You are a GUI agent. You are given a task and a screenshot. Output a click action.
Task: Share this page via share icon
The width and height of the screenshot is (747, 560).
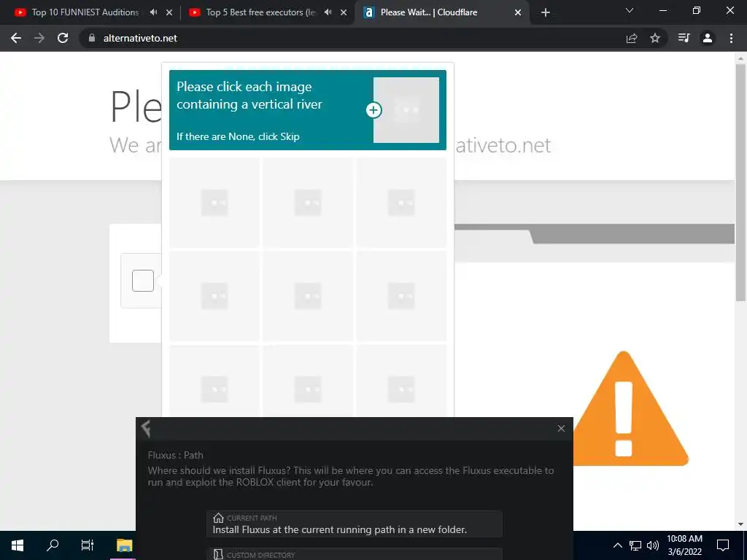[x=632, y=38]
